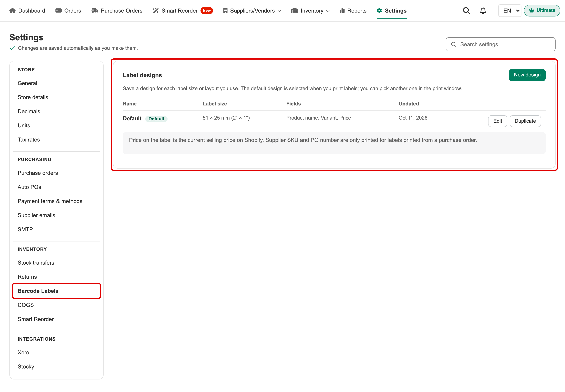
Task: Open Stocky integration settings
Action: (x=26, y=367)
